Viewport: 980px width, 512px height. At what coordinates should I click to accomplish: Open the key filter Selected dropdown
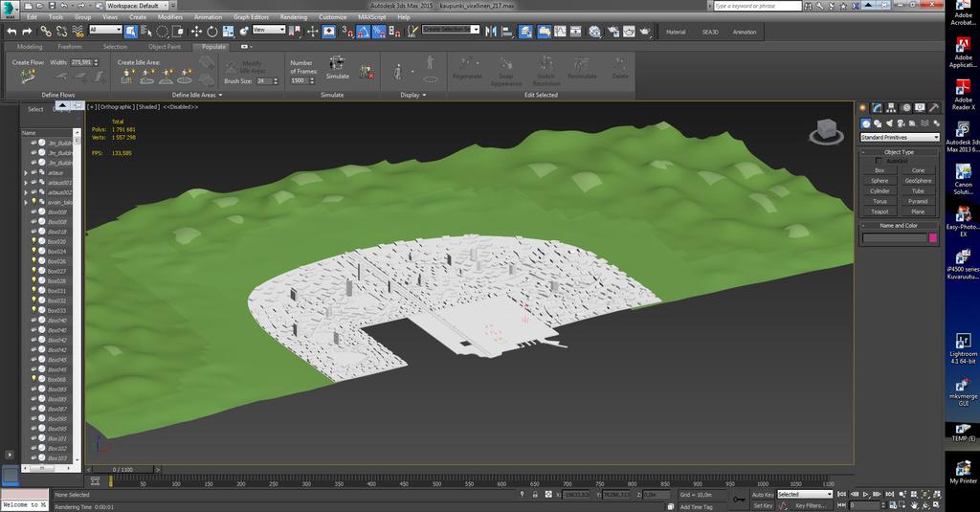[x=804, y=495]
